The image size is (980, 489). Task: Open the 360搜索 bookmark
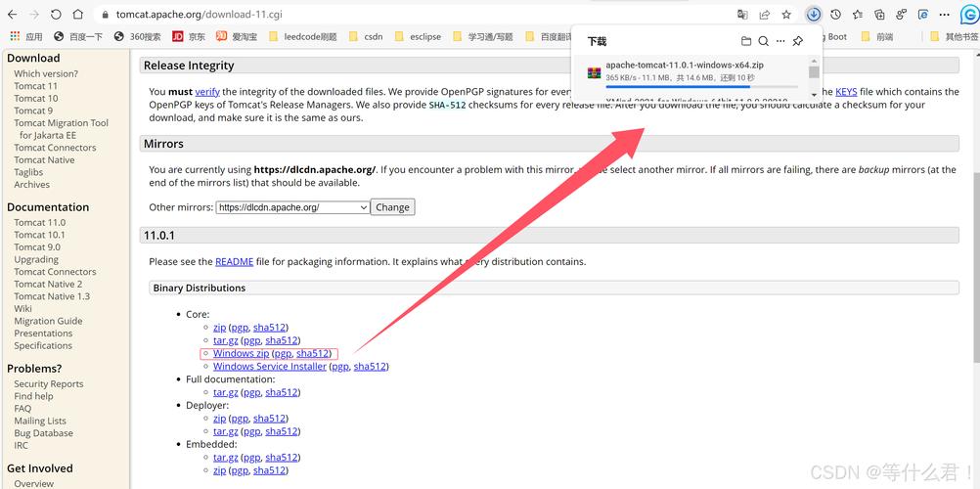coord(138,36)
